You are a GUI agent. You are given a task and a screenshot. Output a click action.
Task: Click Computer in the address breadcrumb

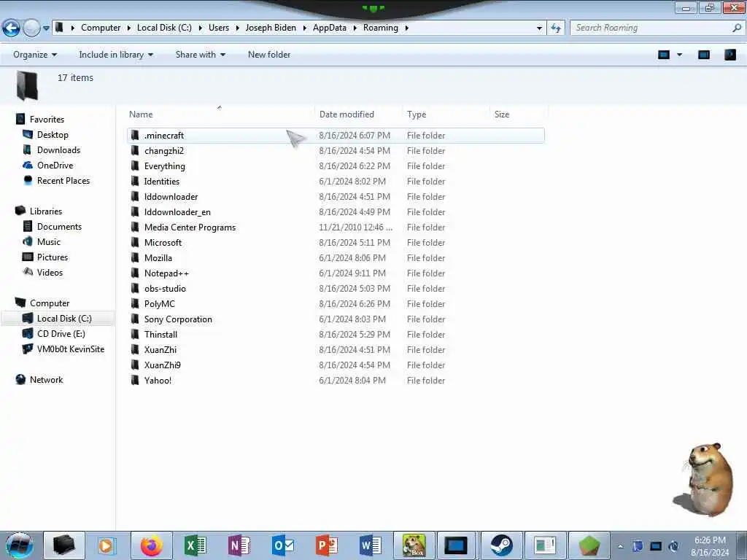click(x=101, y=28)
